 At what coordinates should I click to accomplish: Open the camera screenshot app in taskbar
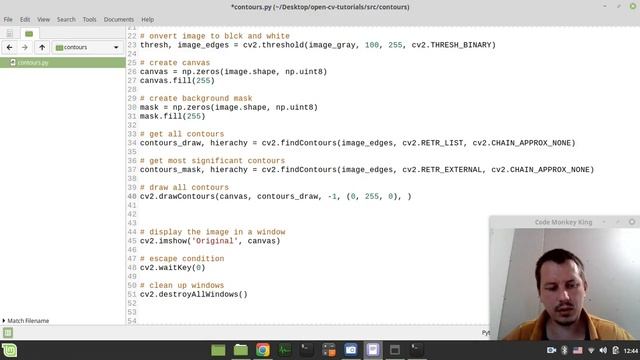pos(351,350)
